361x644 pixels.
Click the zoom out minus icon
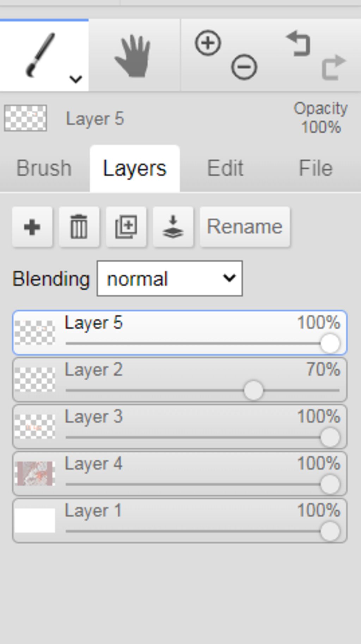pyautogui.click(x=244, y=67)
